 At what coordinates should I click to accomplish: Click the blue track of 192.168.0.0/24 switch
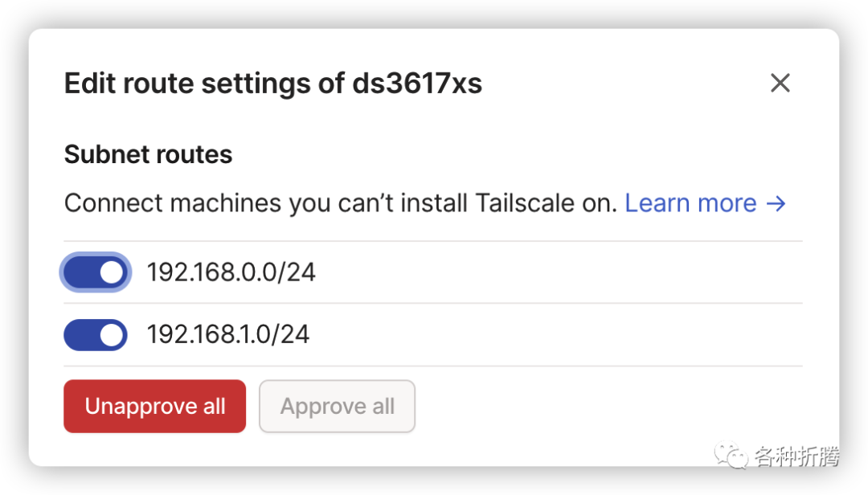pyautogui.click(x=81, y=272)
